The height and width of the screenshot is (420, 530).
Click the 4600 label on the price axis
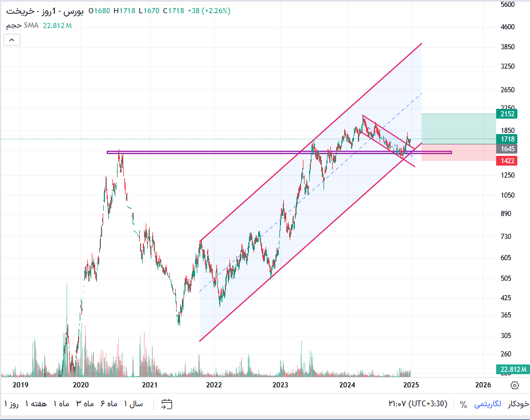pos(508,27)
